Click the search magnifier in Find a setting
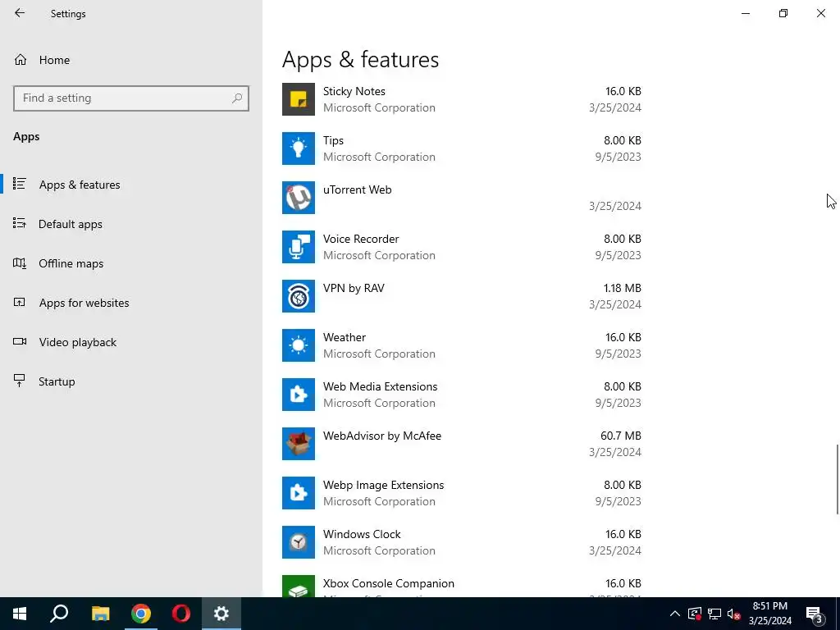The height and width of the screenshot is (630, 840). tap(237, 98)
